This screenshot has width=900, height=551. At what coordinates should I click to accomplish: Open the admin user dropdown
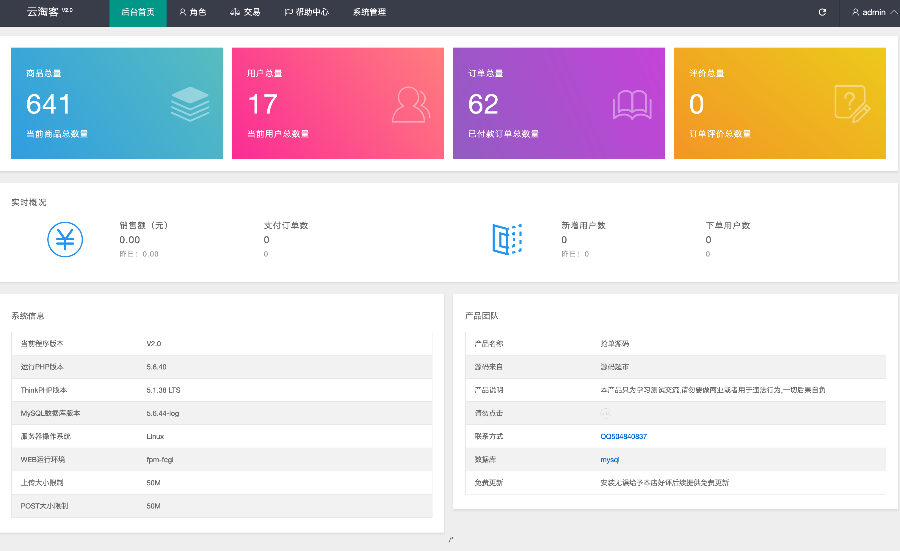pos(868,13)
